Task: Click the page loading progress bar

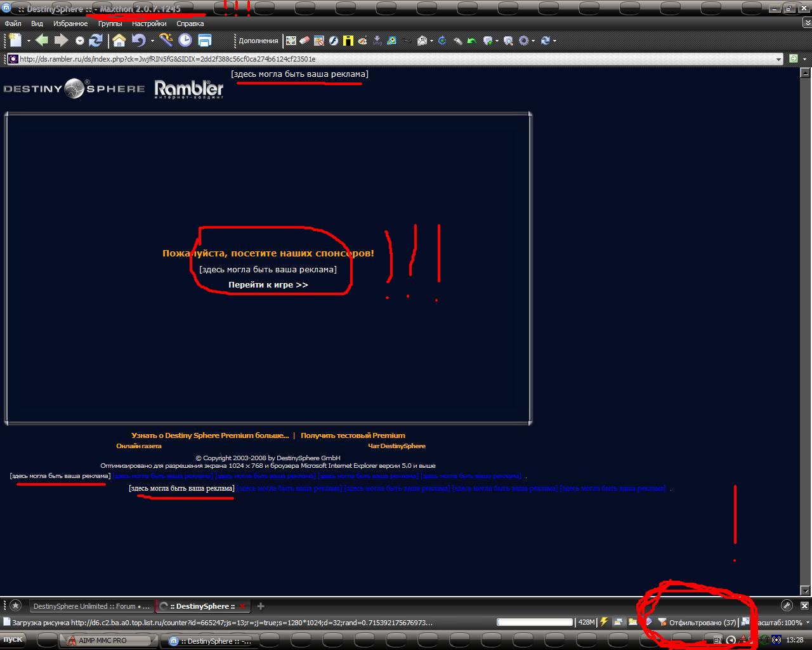Action: pyautogui.click(x=534, y=623)
